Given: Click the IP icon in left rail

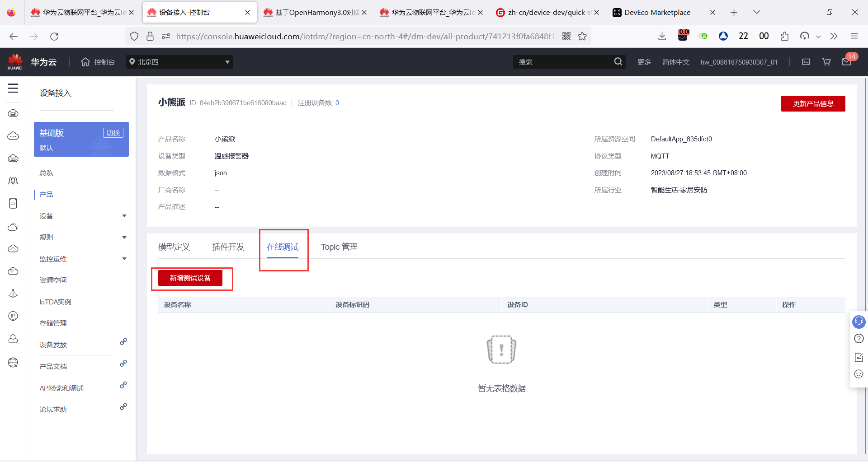Looking at the screenshot, I should [x=13, y=316].
